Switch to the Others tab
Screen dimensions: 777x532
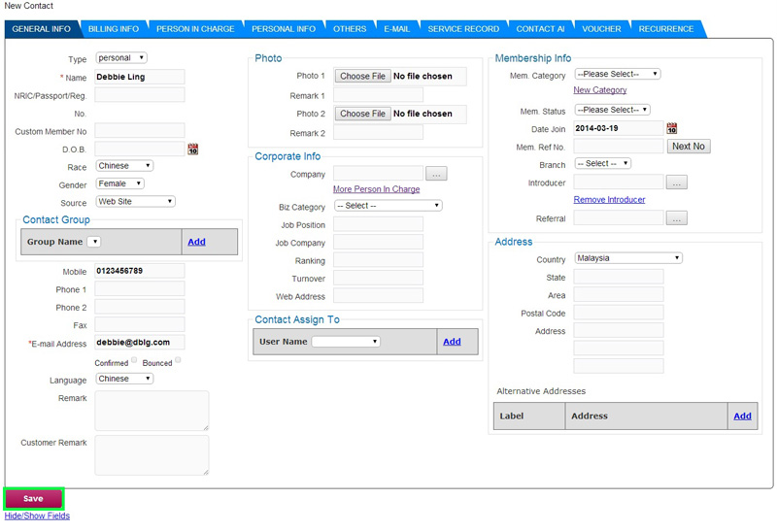(x=350, y=29)
